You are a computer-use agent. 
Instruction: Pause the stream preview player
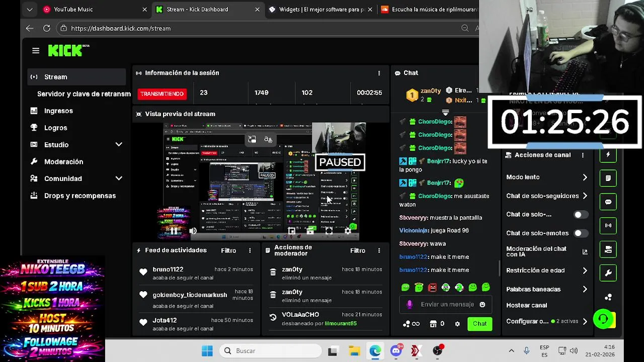click(174, 231)
